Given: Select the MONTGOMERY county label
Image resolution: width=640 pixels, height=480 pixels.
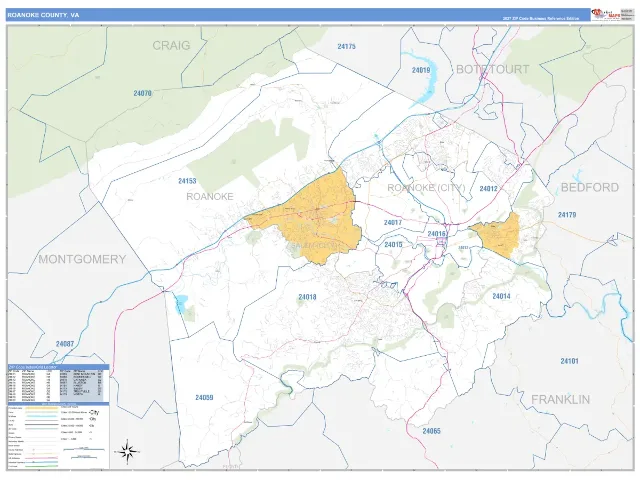Looking at the screenshot, I should pos(82,259).
